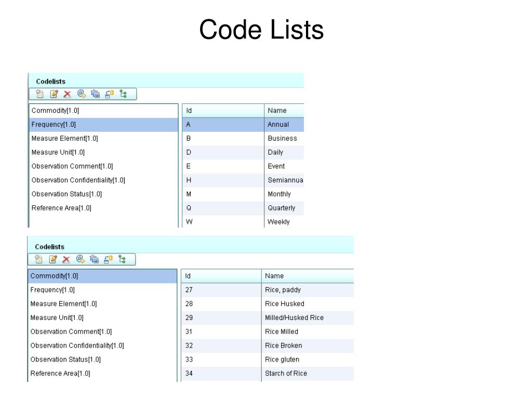Select the Rice, paddy code row
532x399 pixels.
[x=268, y=290]
